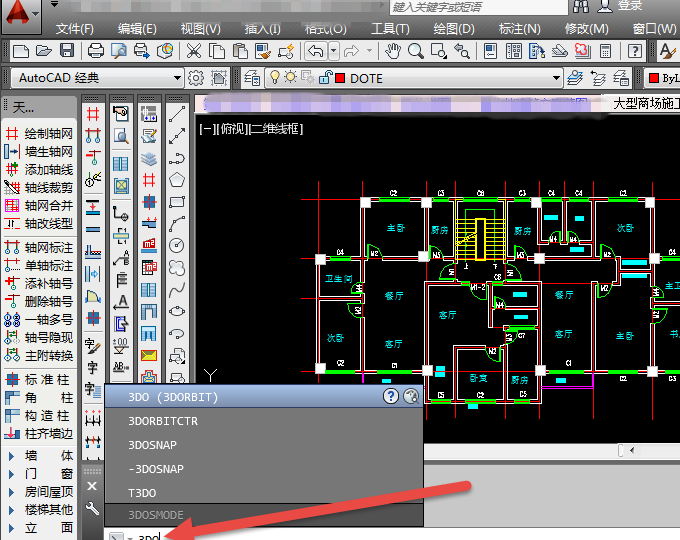Select the Polygon draw tool

pos(177,180)
